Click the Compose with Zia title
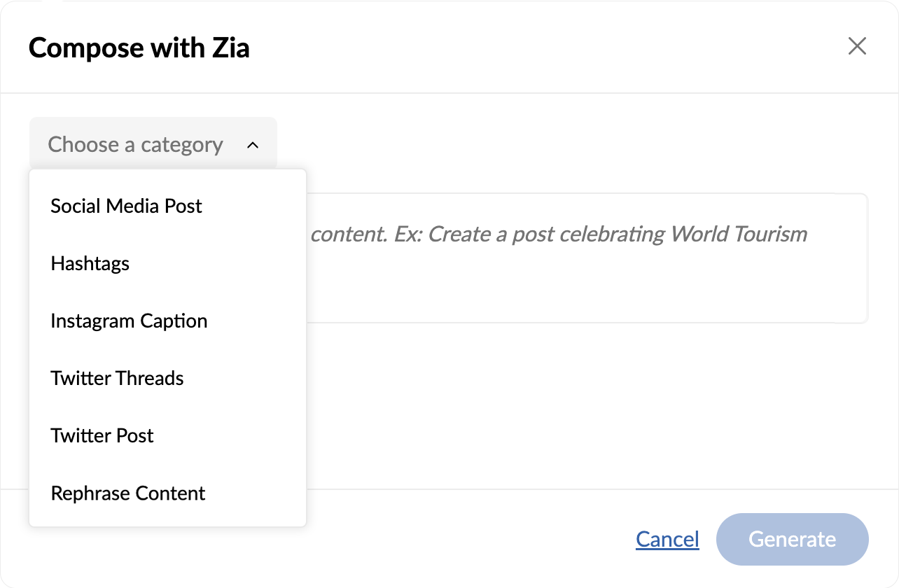The height and width of the screenshot is (588, 899). tap(139, 48)
